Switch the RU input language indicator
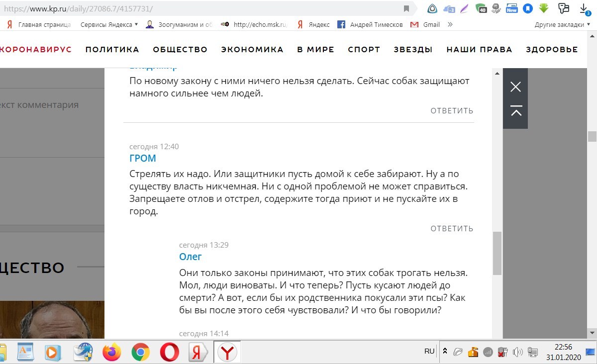 coord(429,351)
